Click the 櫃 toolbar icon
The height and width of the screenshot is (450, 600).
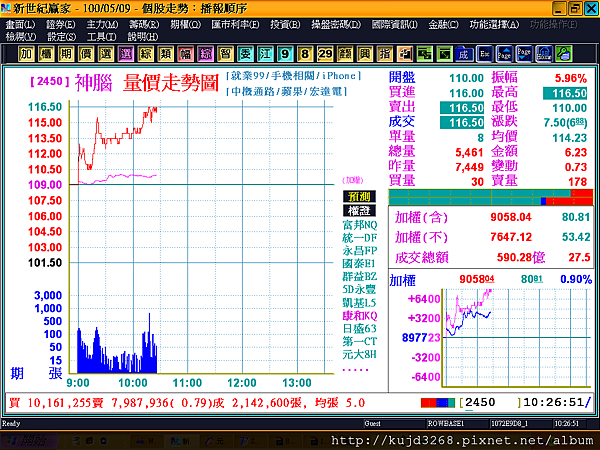(x=46, y=54)
